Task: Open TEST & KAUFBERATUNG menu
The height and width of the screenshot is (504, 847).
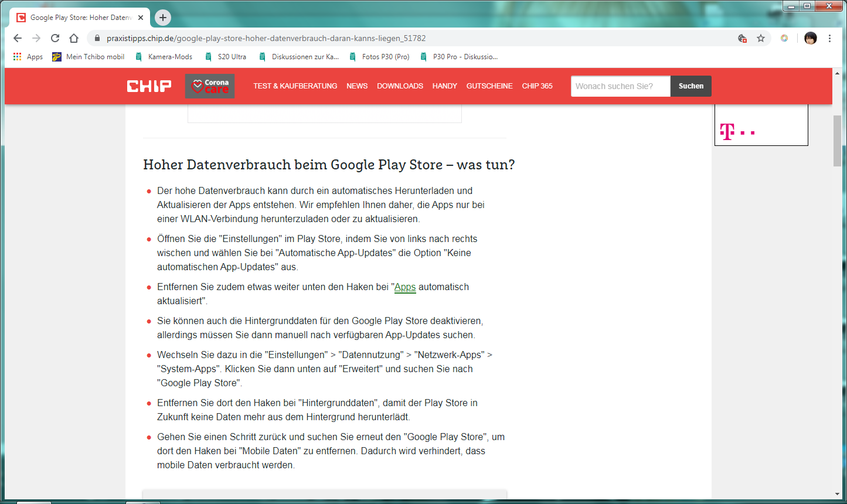Action: 295,86
